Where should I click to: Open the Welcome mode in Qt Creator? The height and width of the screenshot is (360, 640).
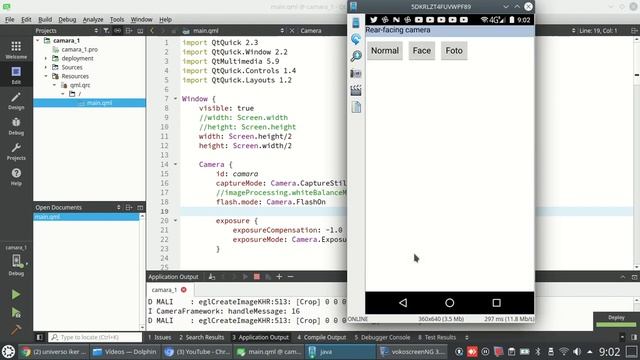tap(16, 50)
